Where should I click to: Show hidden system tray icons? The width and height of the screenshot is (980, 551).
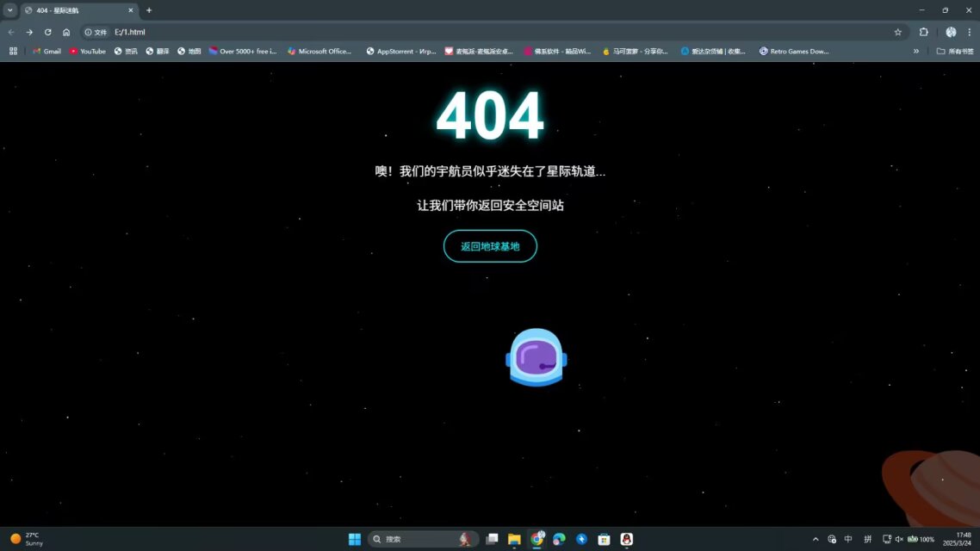tap(816, 539)
